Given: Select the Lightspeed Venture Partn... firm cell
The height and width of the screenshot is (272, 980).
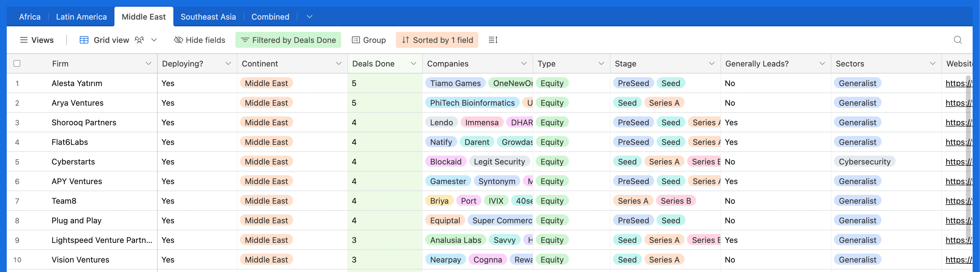Looking at the screenshot, I should tap(102, 240).
